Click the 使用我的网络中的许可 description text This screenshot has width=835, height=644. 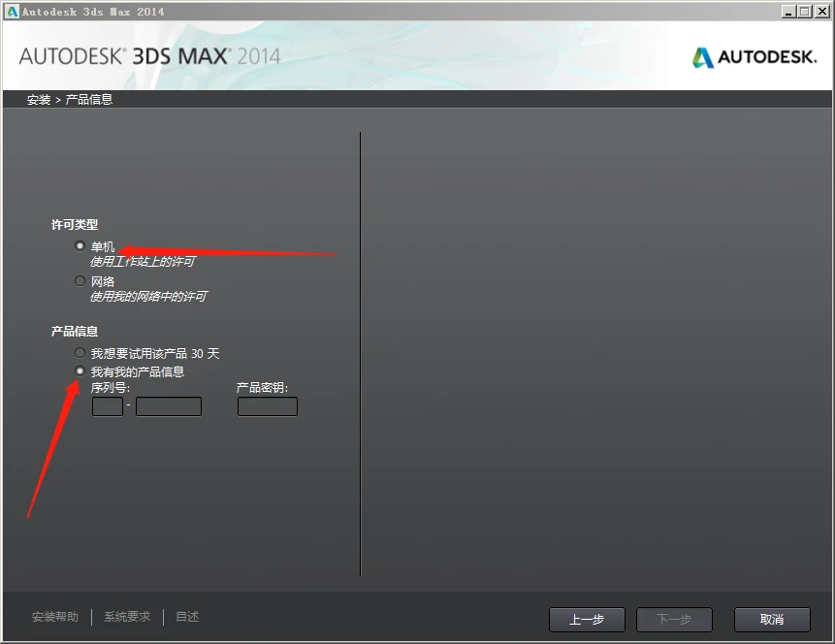[148, 296]
